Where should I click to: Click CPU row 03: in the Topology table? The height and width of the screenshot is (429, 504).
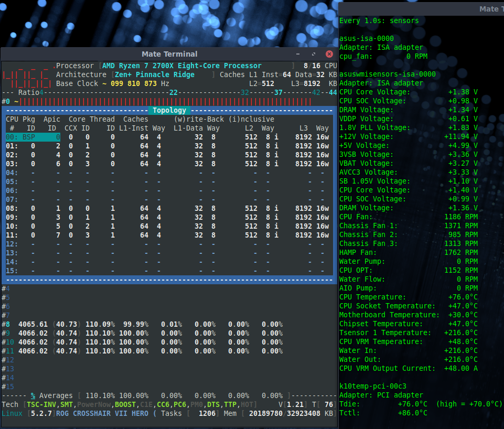(167, 164)
